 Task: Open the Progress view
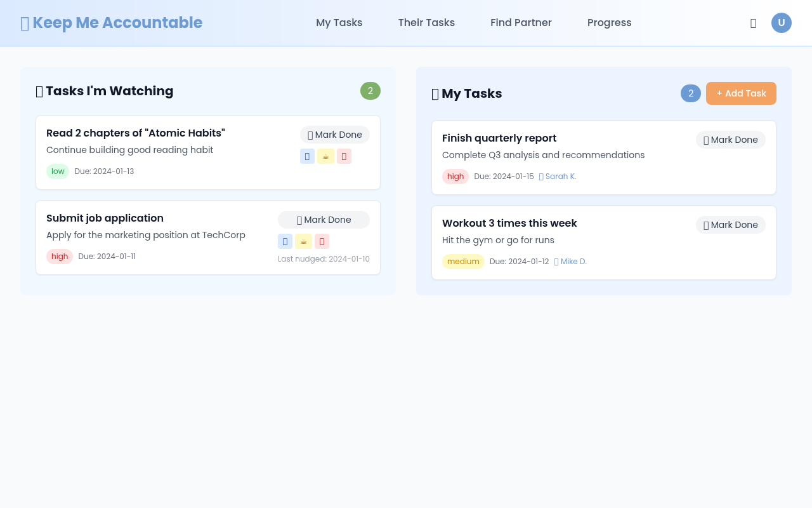pos(609,23)
